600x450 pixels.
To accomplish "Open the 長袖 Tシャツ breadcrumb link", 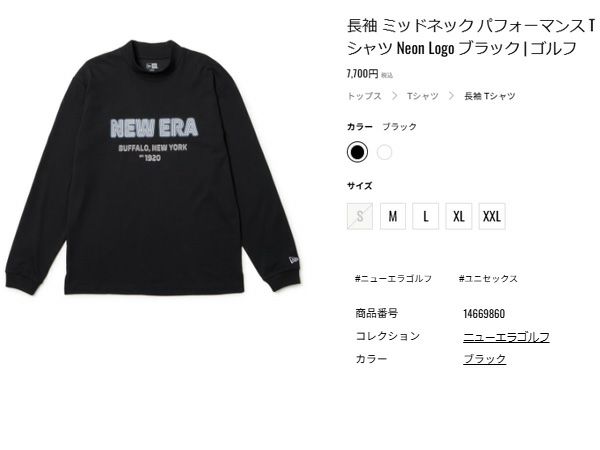I will (490, 96).
